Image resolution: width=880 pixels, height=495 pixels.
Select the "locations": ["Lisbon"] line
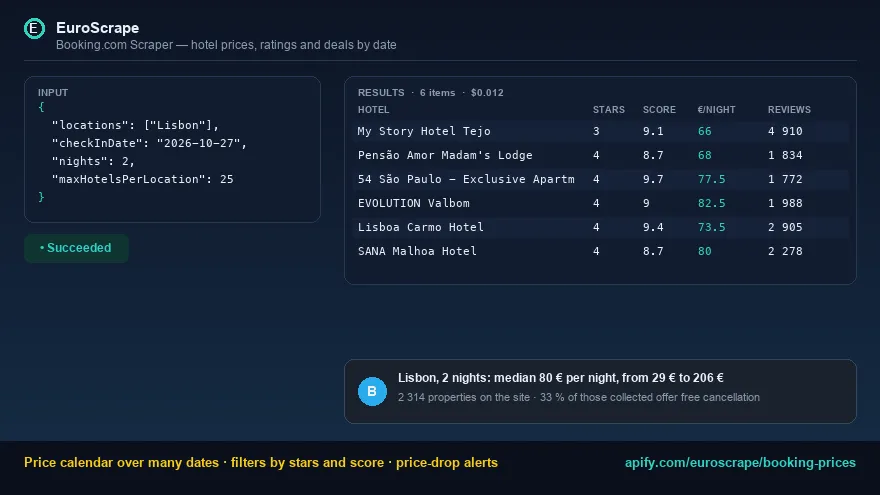point(135,125)
